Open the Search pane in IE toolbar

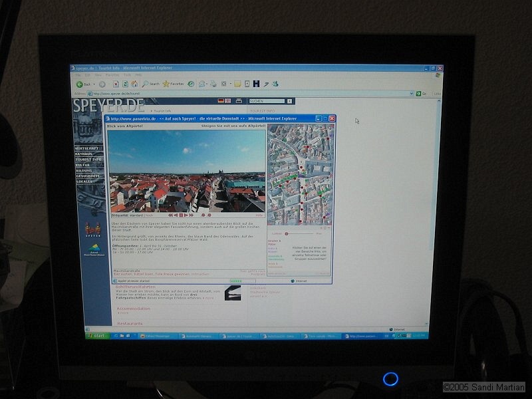pos(151,84)
